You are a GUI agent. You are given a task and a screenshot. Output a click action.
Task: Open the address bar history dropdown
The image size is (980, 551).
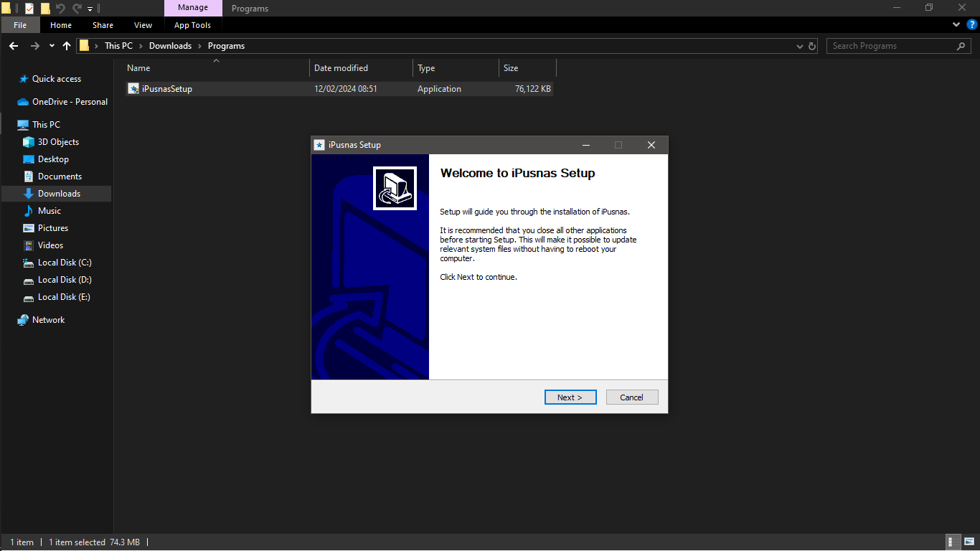[x=800, y=46]
